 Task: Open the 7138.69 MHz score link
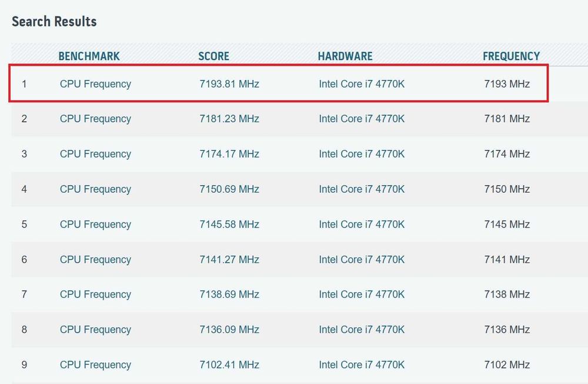(229, 295)
